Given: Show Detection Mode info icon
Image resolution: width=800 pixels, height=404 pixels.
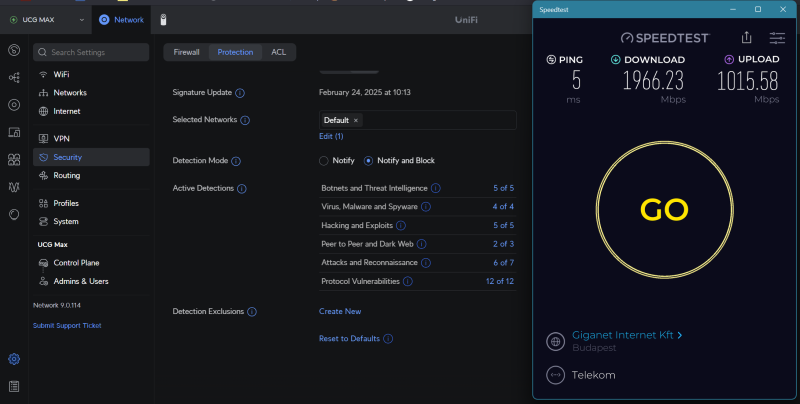Looking at the screenshot, I should click(x=236, y=161).
